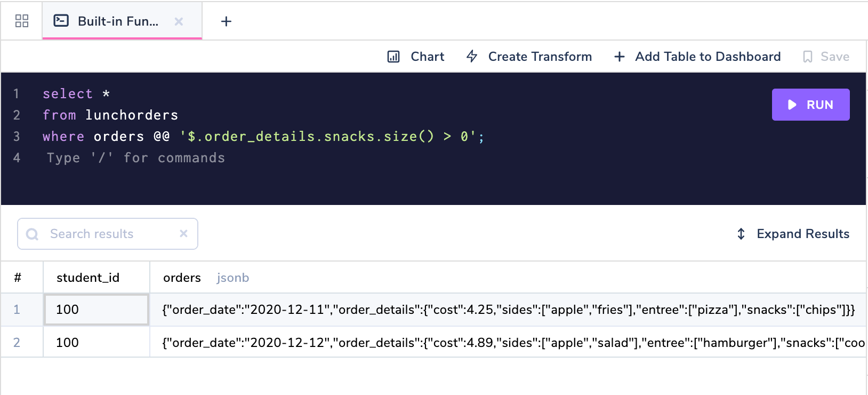Open the grid overview icon

pyautogui.click(x=22, y=21)
